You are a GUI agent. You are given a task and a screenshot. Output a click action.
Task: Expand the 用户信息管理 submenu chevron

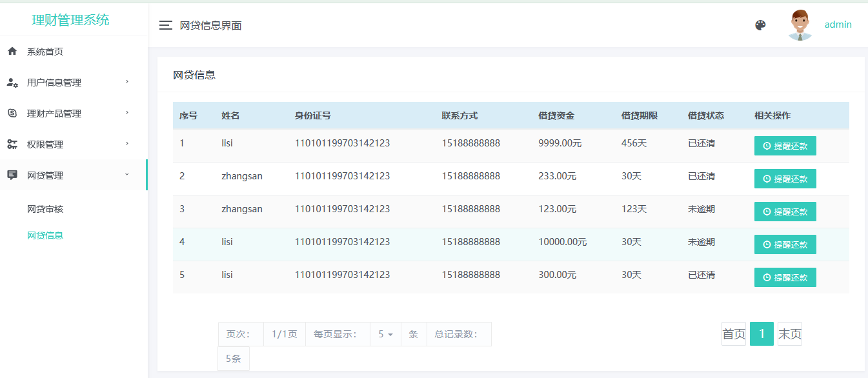click(x=127, y=82)
